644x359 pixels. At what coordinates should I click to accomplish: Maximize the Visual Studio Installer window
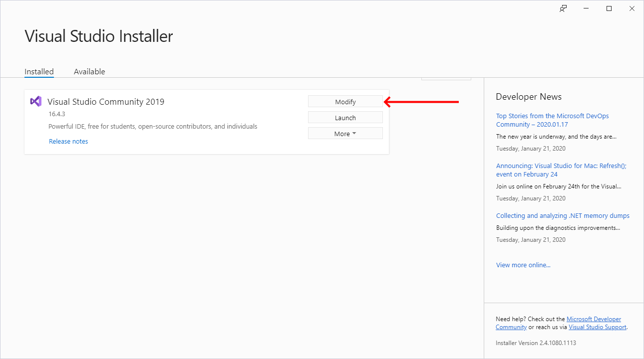pyautogui.click(x=609, y=8)
